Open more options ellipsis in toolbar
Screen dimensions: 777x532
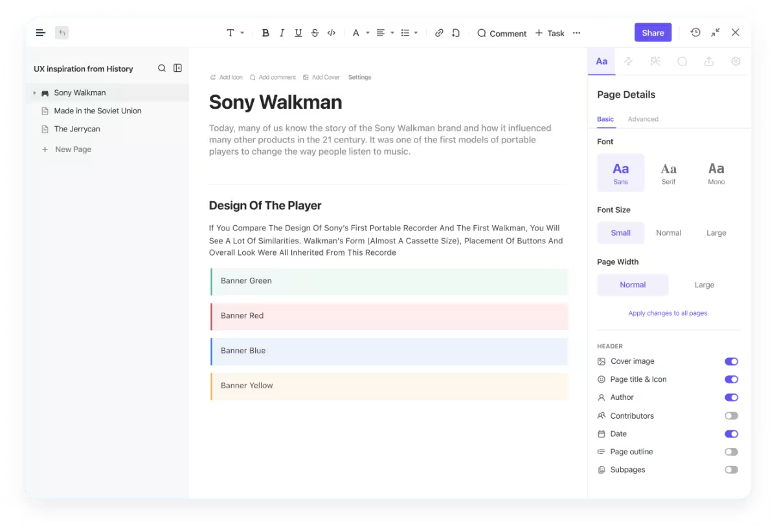tap(576, 33)
